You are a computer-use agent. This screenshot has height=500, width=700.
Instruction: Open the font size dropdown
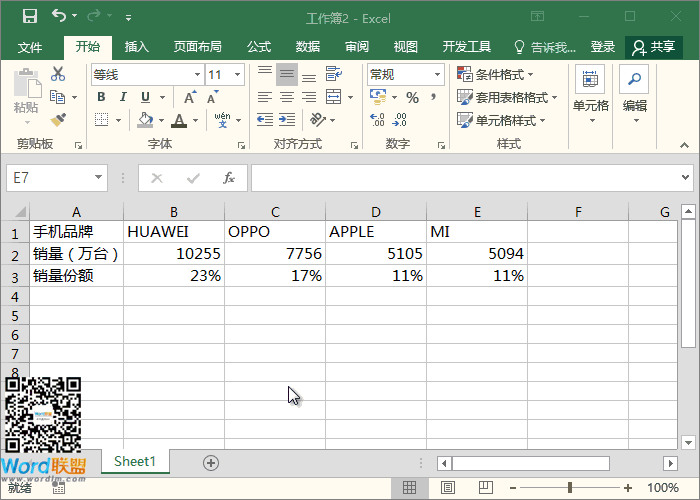coord(238,75)
